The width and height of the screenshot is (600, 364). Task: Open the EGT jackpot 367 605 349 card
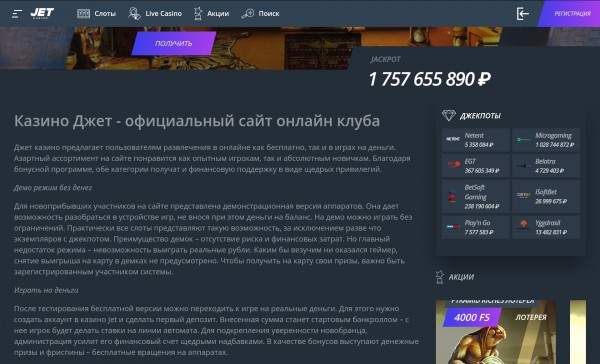coord(476,166)
